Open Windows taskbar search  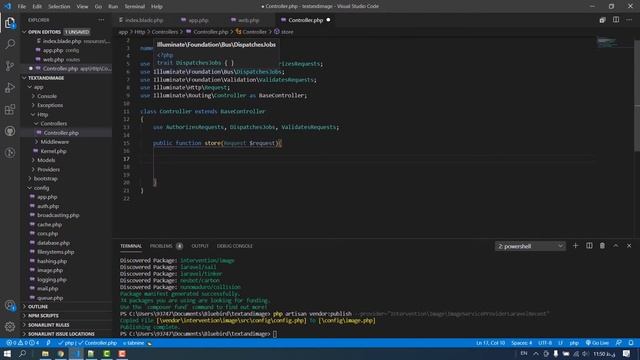(22, 353)
